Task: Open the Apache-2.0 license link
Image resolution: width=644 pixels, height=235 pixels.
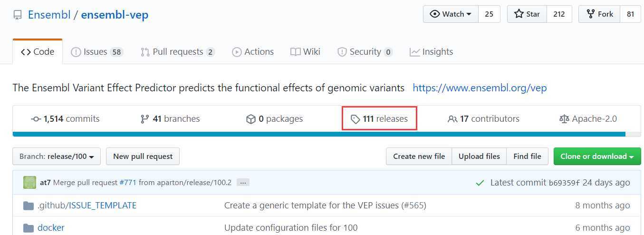Action: click(x=588, y=119)
